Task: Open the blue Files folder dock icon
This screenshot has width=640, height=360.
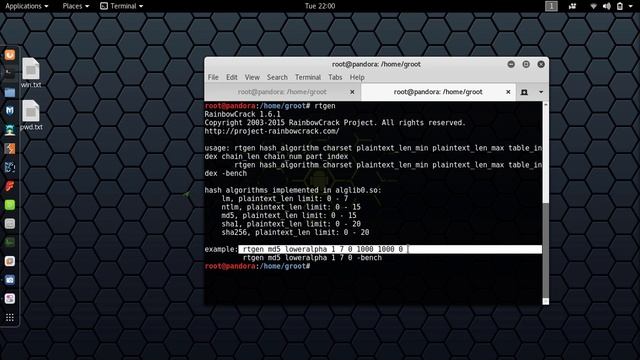Action: click(10, 92)
